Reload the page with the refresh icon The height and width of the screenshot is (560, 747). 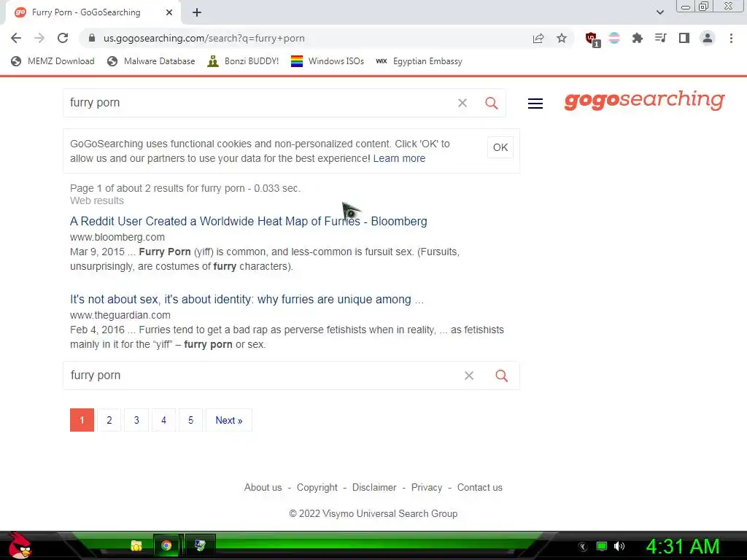point(63,38)
